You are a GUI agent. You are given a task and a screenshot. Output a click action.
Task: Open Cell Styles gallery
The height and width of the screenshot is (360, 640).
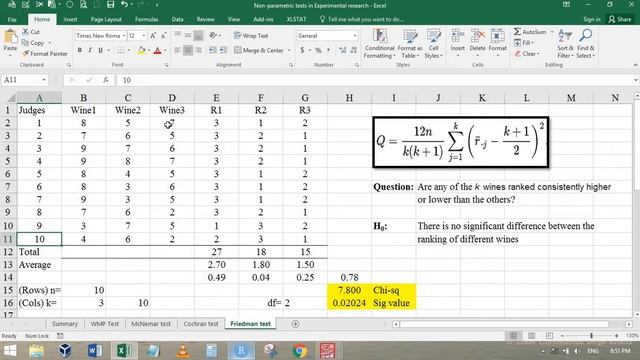(x=433, y=43)
